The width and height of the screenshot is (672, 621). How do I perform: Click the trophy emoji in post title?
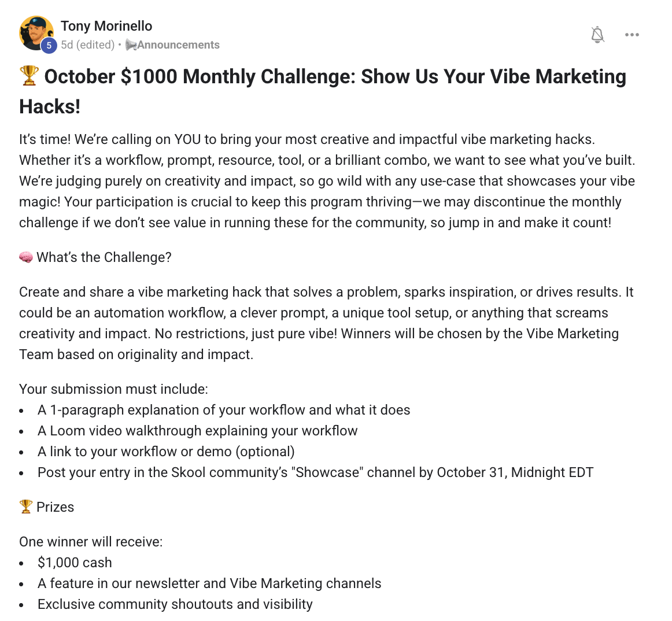(x=29, y=76)
